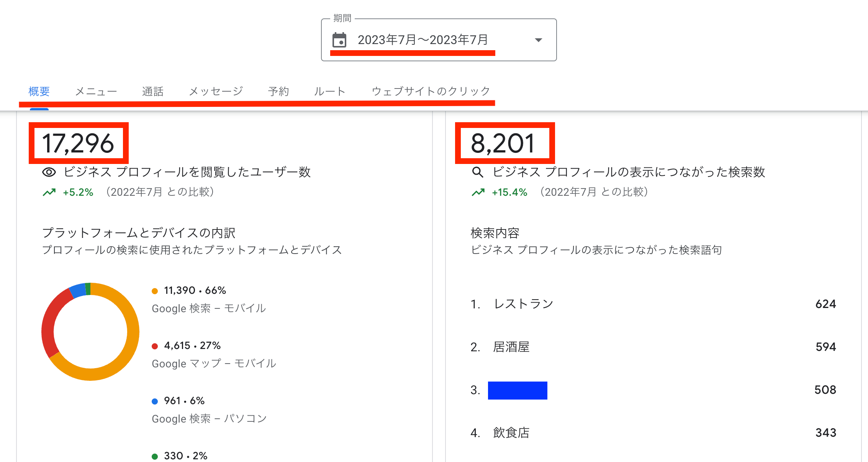Viewport: 868px width, 462px height.
Task: Click the レストラン search term entry
Action: (523, 303)
